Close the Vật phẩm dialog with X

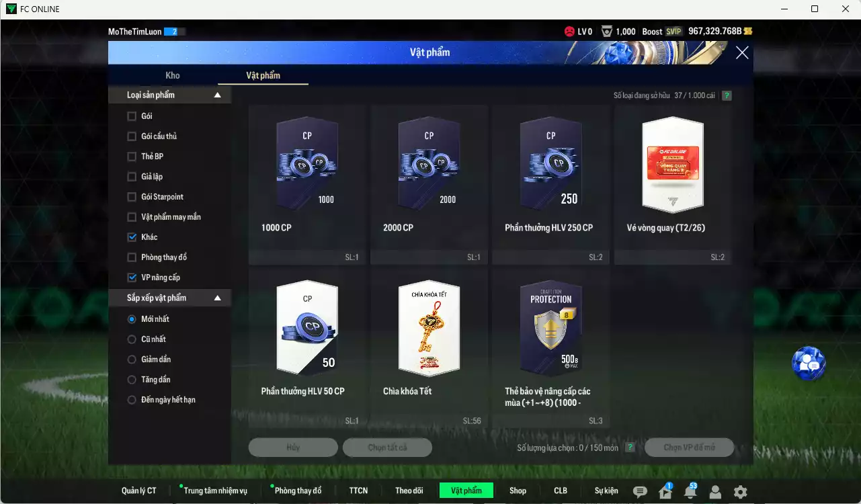coord(742,52)
